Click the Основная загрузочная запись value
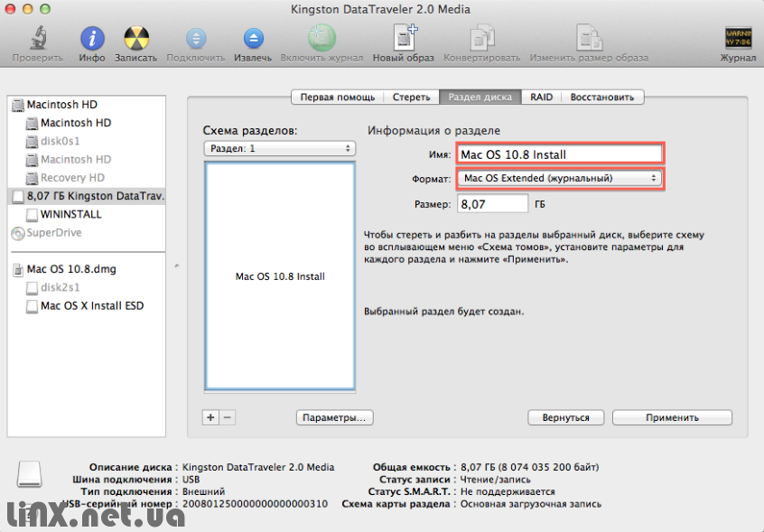 [531, 504]
